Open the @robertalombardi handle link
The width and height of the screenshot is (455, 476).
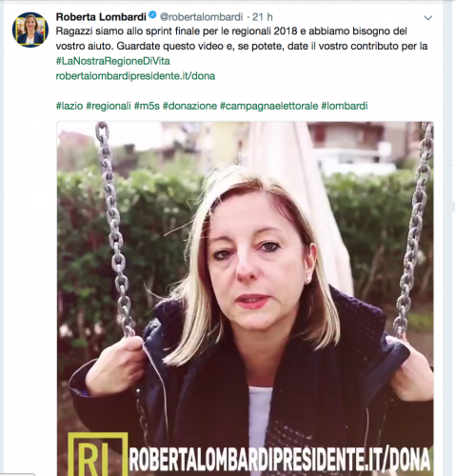pos(201,17)
